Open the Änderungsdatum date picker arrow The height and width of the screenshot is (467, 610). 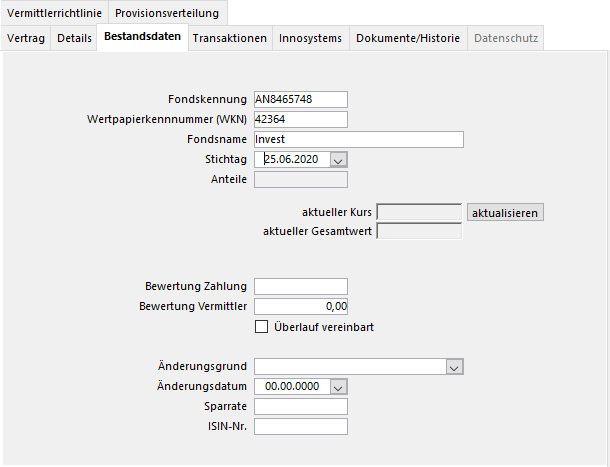pos(337,387)
